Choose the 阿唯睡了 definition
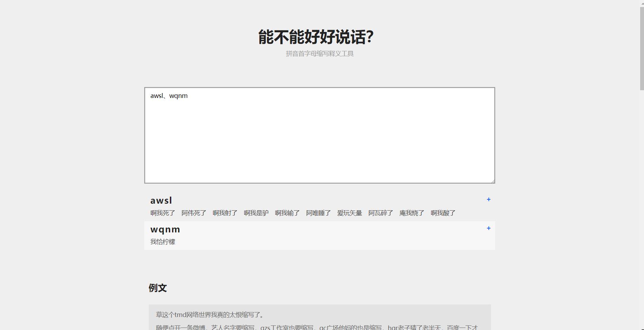Viewport: 644px width, 330px height. pyautogui.click(x=318, y=213)
